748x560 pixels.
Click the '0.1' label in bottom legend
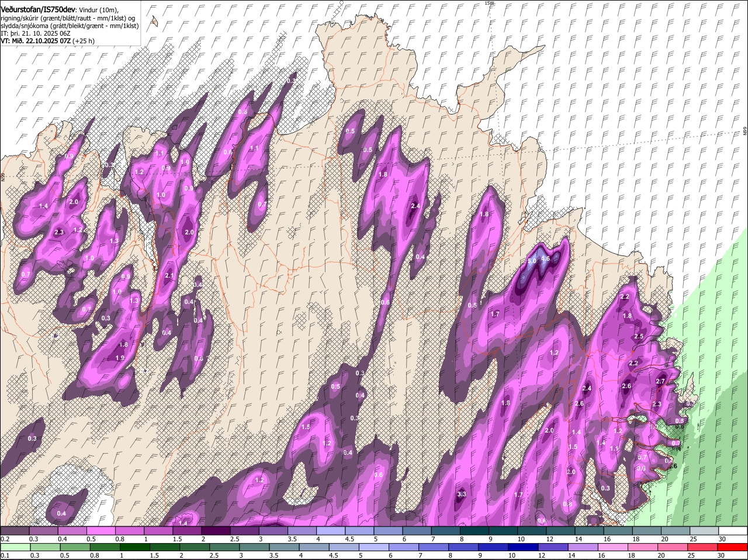[x=5, y=555]
